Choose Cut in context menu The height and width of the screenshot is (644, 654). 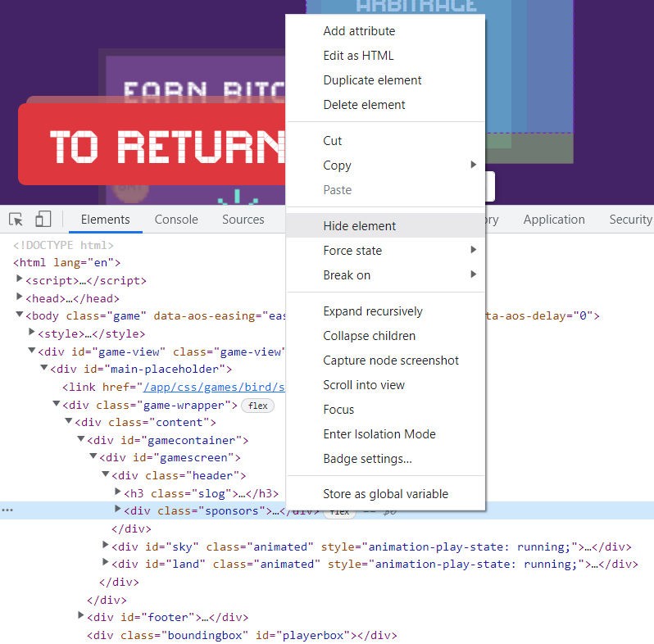click(385, 141)
